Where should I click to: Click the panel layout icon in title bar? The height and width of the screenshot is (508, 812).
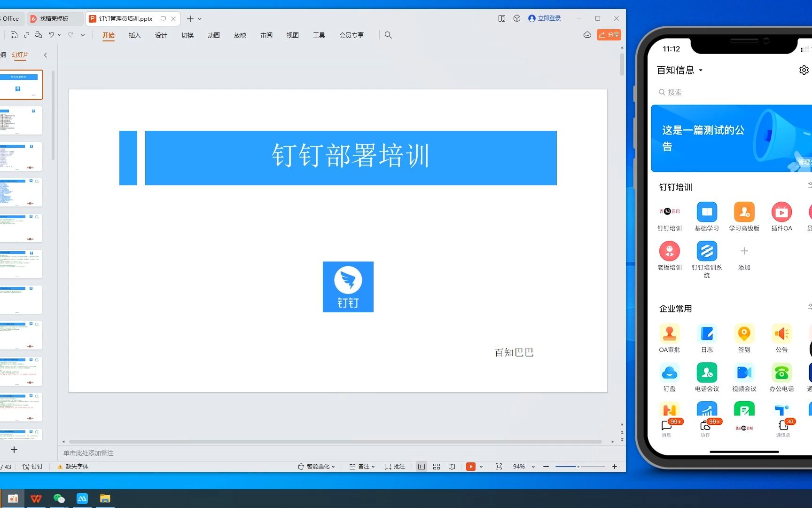[x=502, y=18]
